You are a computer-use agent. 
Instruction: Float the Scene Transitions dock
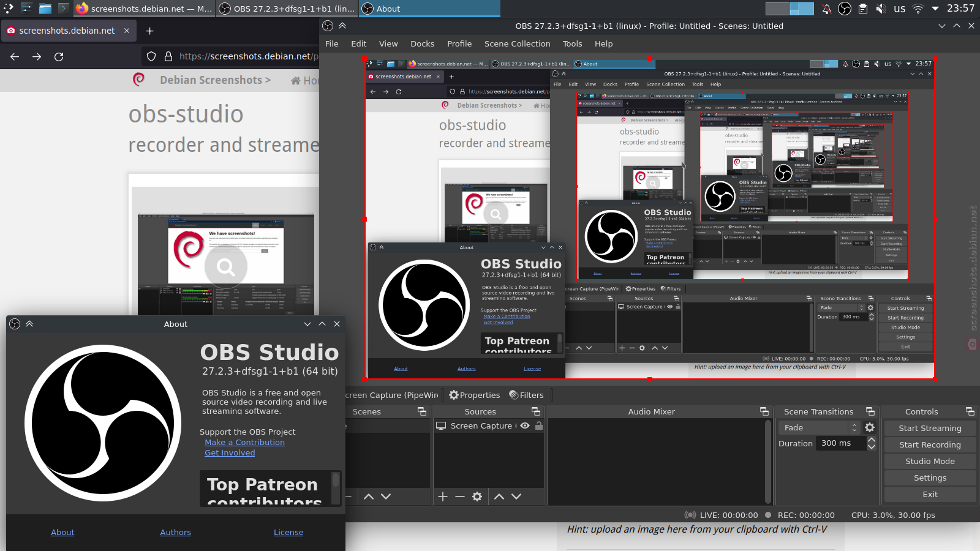(870, 411)
